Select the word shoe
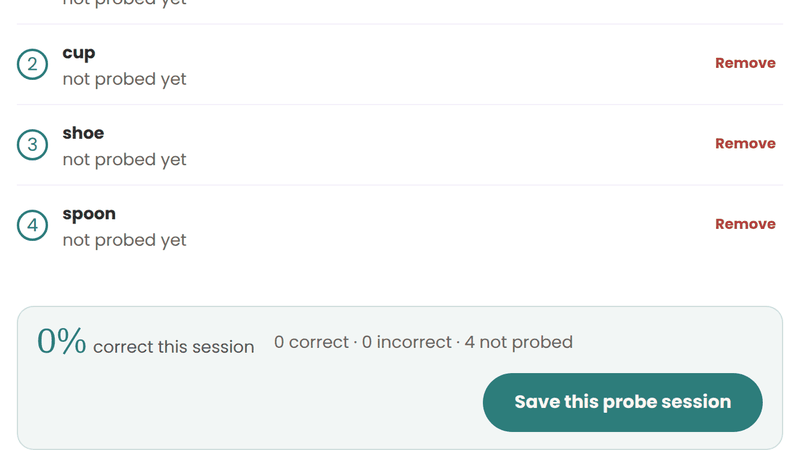This screenshot has width=800, height=450. 83,133
